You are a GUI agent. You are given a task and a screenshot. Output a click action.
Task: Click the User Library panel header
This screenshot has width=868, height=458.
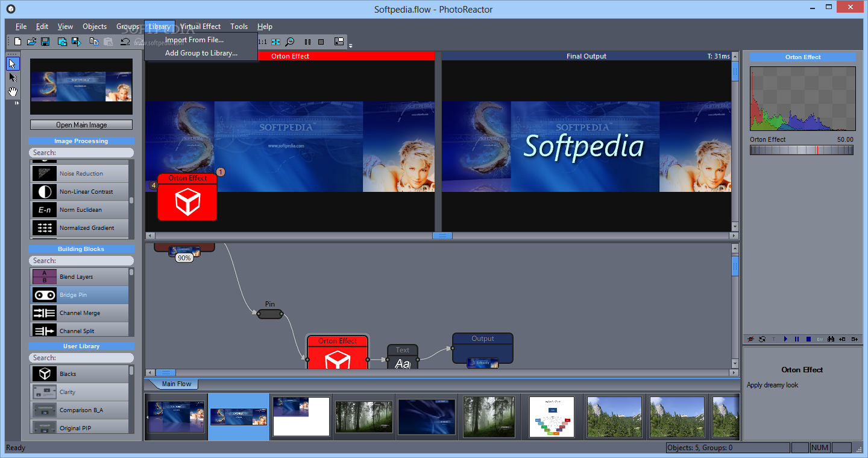tap(81, 346)
